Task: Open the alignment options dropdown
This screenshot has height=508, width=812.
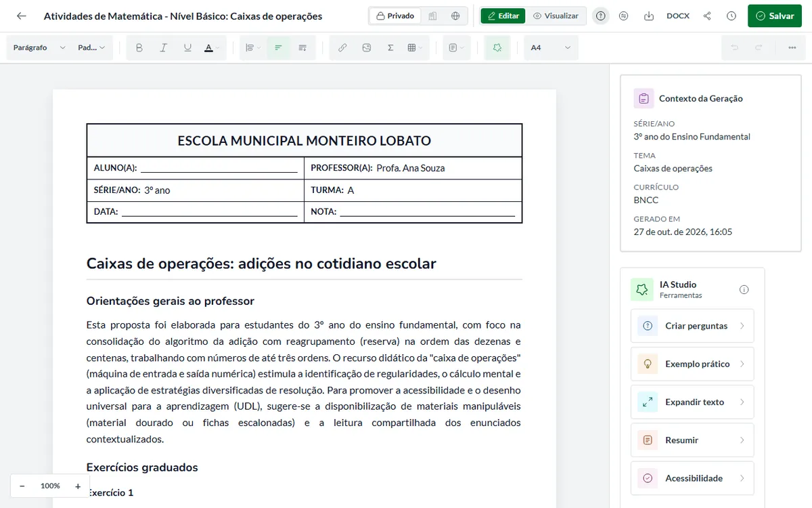Action: pyautogui.click(x=253, y=47)
